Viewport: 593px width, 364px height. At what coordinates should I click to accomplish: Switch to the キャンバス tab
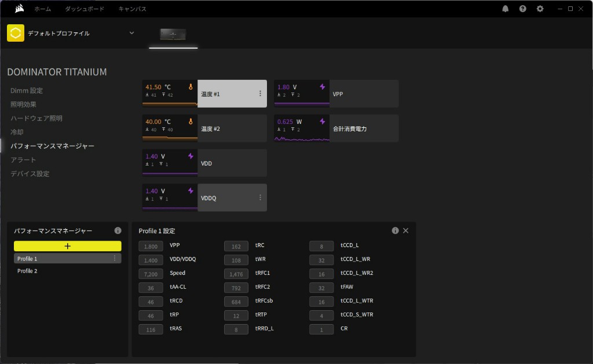[x=132, y=9]
